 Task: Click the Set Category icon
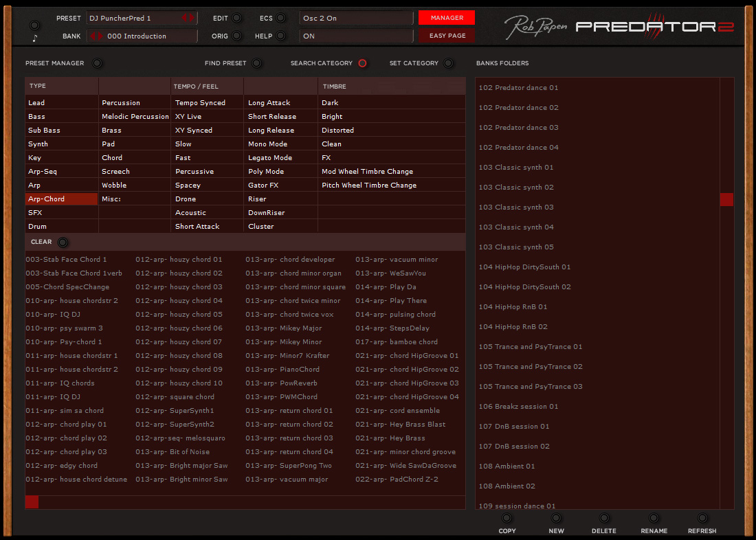pyautogui.click(x=448, y=63)
